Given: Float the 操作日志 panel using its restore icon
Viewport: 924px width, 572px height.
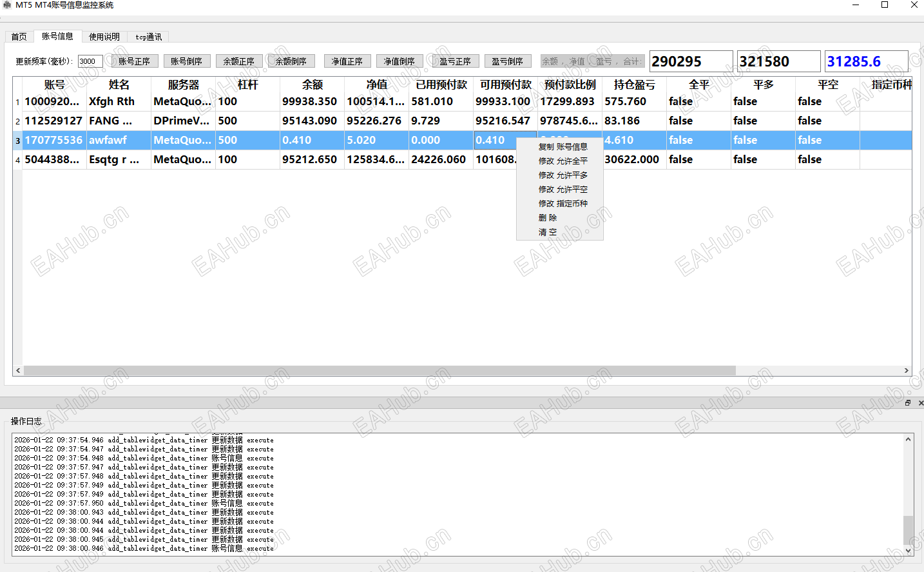Looking at the screenshot, I should 907,402.
